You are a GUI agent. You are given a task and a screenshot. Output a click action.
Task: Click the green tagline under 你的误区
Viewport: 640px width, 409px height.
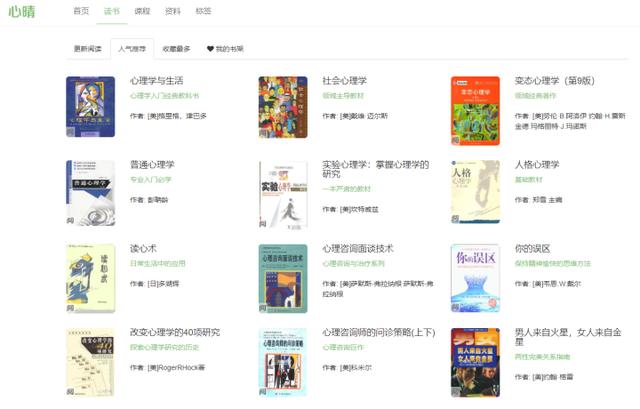[x=553, y=264]
